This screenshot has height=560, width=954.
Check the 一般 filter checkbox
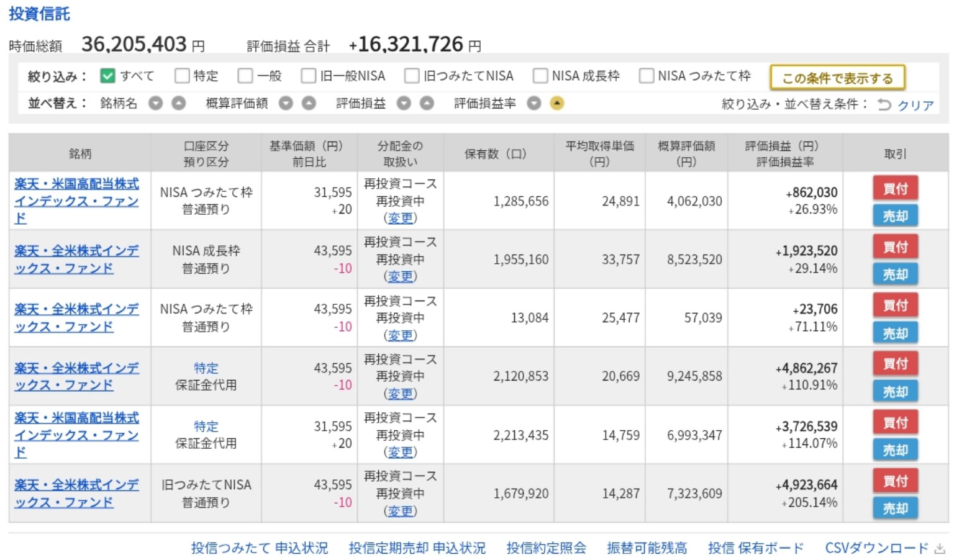click(x=245, y=76)
